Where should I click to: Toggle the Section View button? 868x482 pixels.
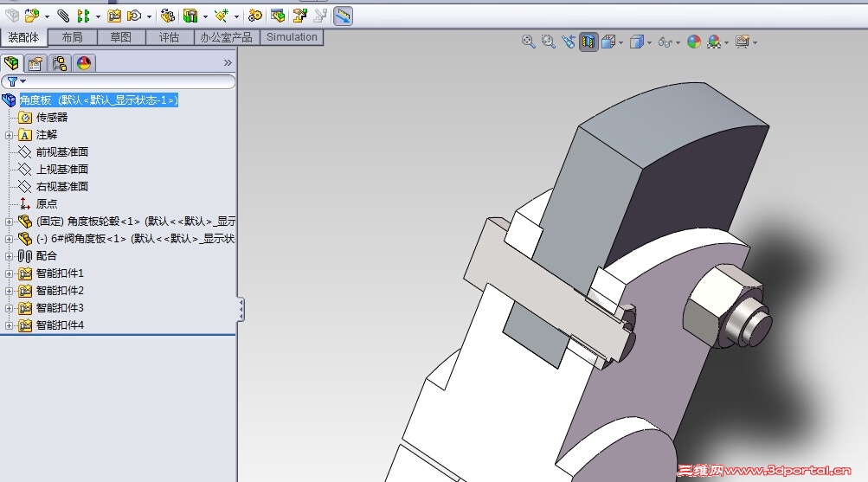(x=588, y=42)
